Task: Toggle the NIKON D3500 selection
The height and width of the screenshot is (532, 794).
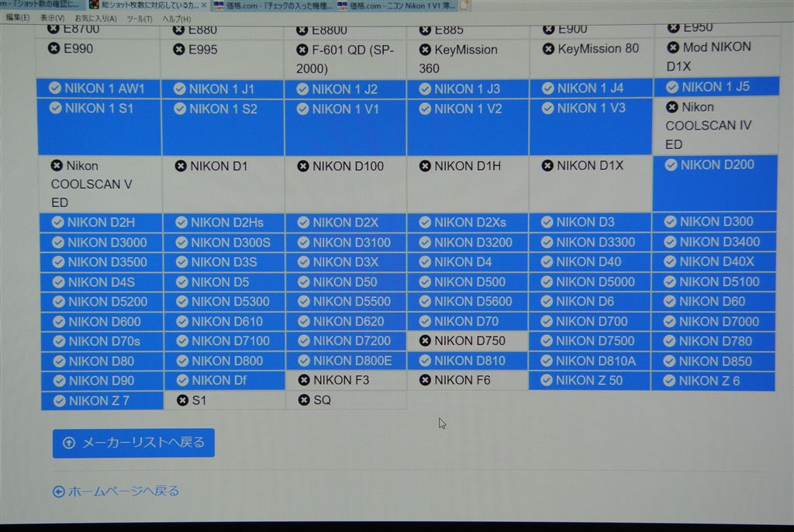Action: point(102,262)
